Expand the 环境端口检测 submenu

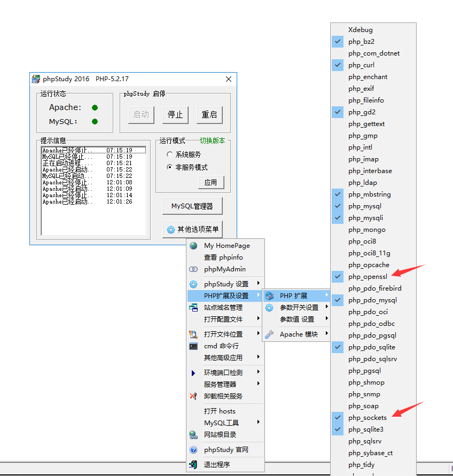tap(223, 373)
